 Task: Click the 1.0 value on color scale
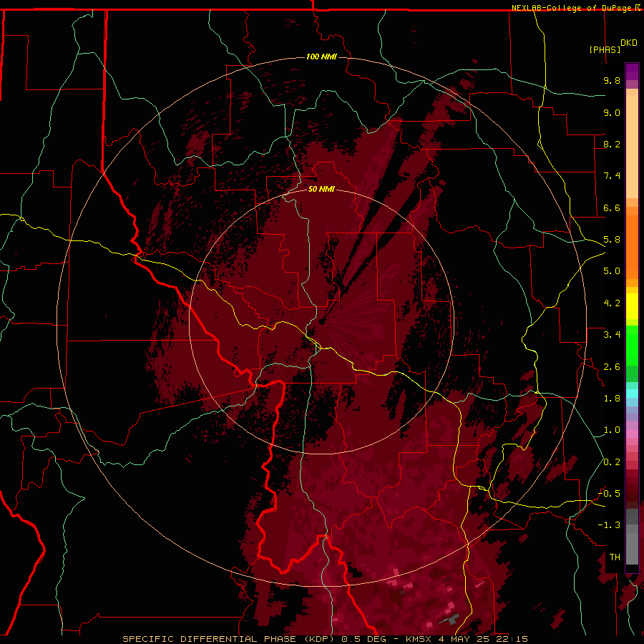click(x=612, y=430)
